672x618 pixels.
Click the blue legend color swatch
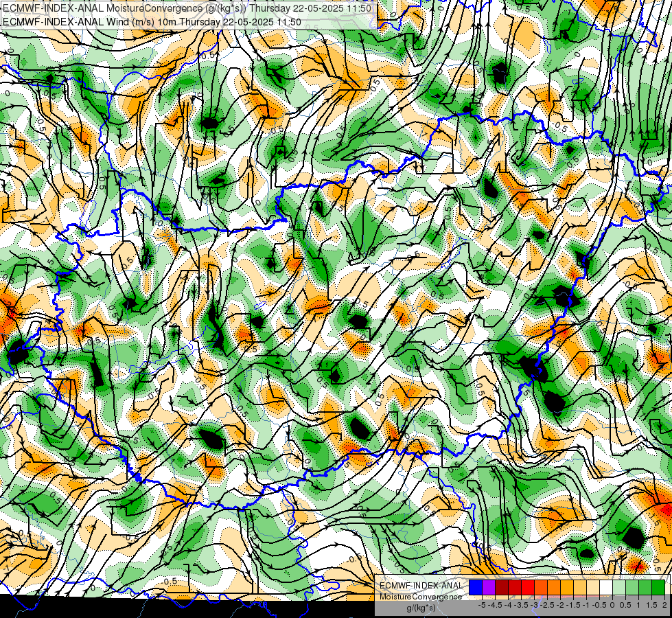point(476,587)
